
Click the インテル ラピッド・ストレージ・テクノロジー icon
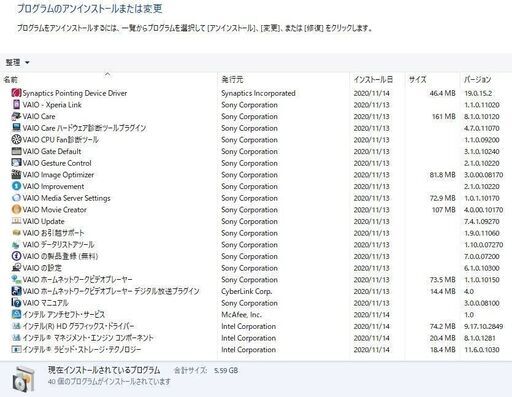tap(16, 349)
